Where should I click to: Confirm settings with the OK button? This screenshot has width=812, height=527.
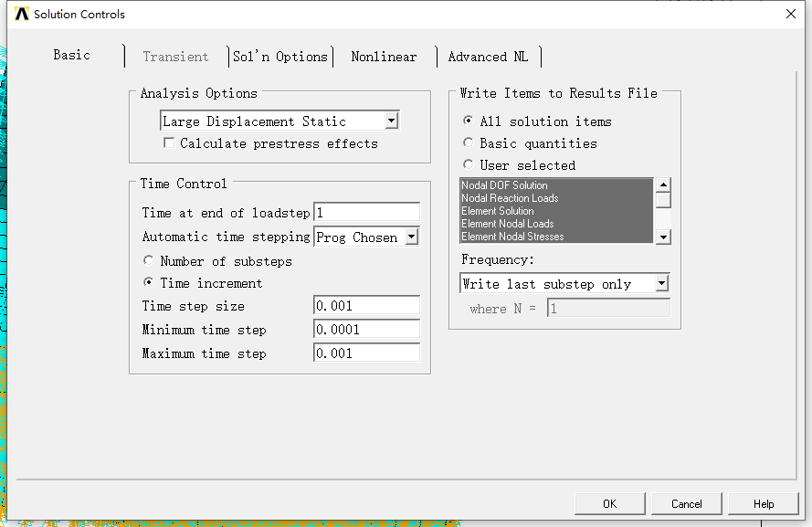pos(609,503)
